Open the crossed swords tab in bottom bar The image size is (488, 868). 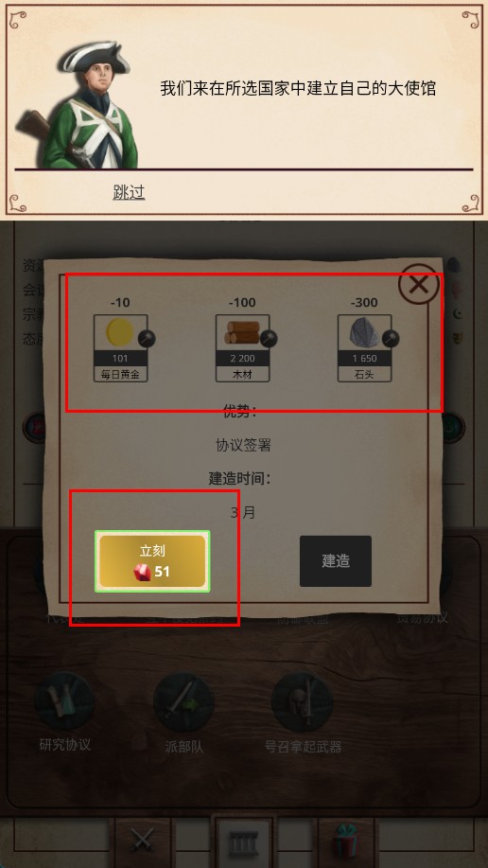click(x=142, y=841)
